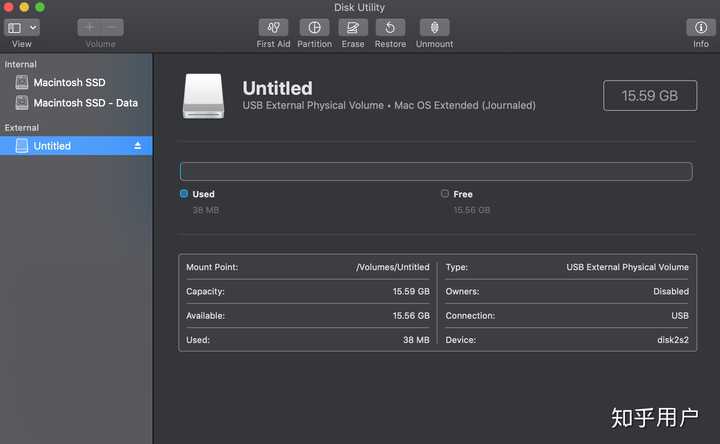
Task: Click the Mac OS Extended (Journaled) subtitle
Action: [x=465, y=106]
